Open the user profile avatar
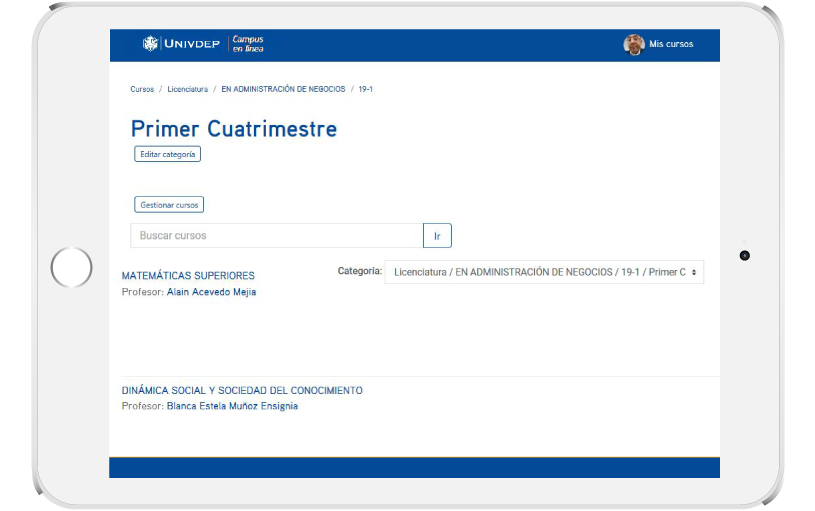815x511 pixels. pyautogui.click(x=634, y=44)
